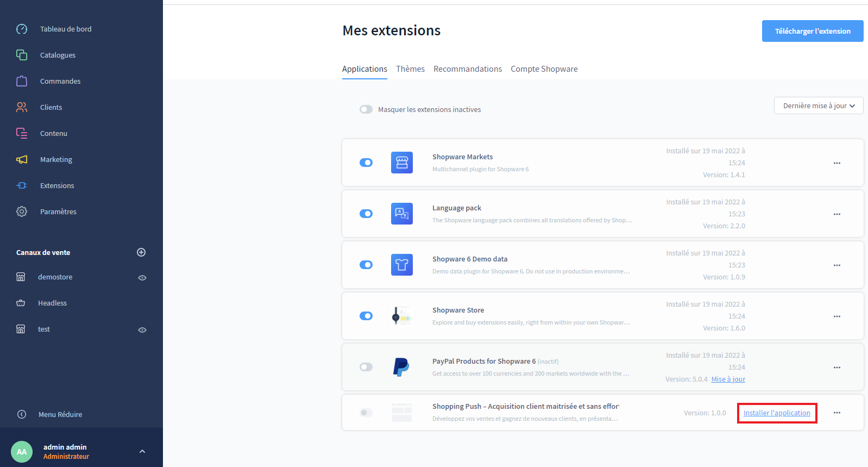Click the Shopware Markets extension title
Screen dimensions: 868x467
pos(463,157)
